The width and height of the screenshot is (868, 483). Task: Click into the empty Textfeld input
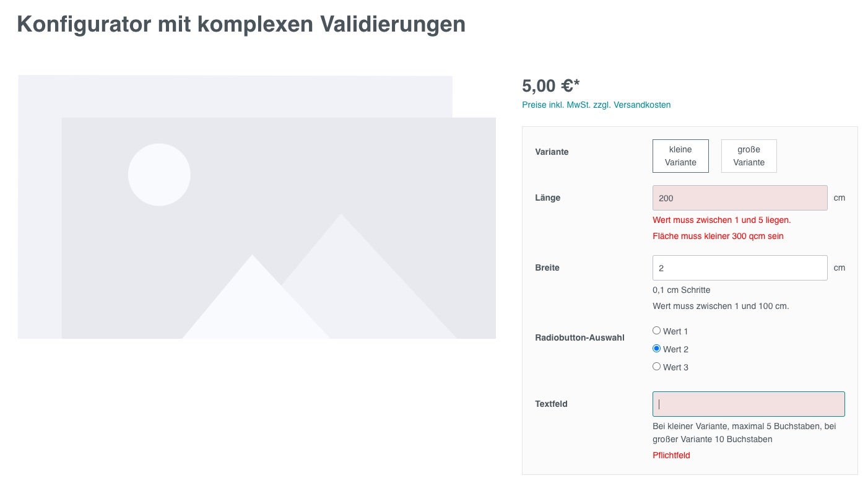[x=749, y=404]
